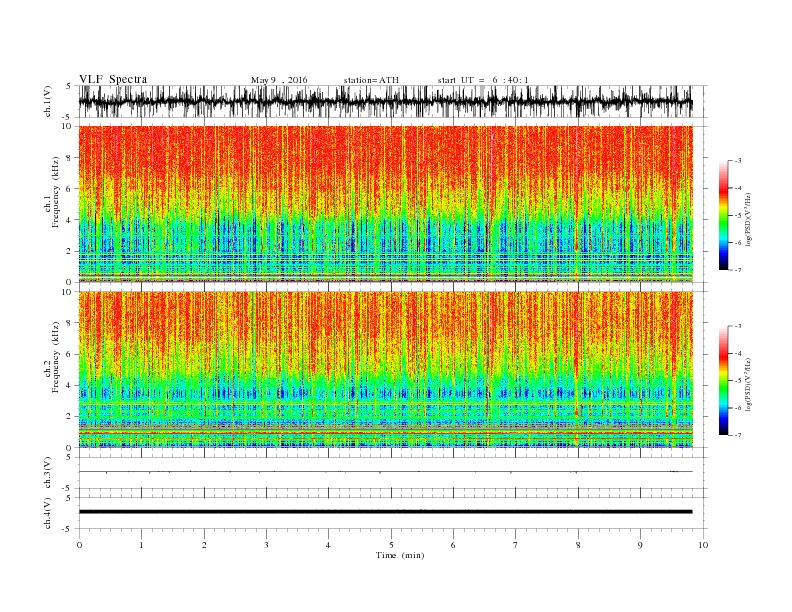Viewport: 792px width, 612px height.
Task: Click the "8" kHz tick of ch.1 spectrogram
Action: click(x=70, y=158)
